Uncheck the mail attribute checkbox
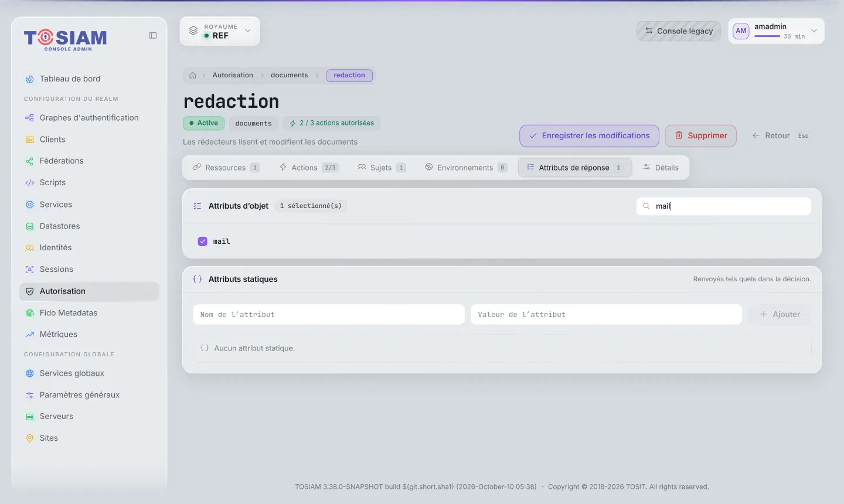Screen dimensions: 844x504 (203, 241)
